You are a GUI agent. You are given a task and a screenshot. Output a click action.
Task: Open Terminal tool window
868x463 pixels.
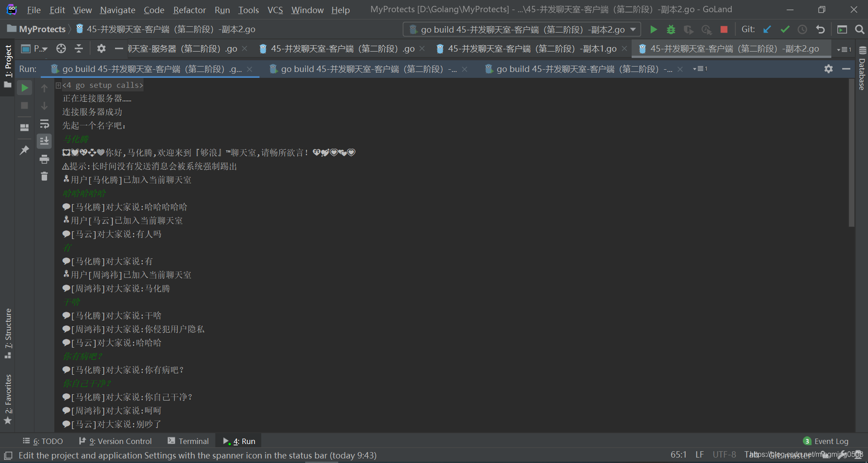(x=188, y=441)
